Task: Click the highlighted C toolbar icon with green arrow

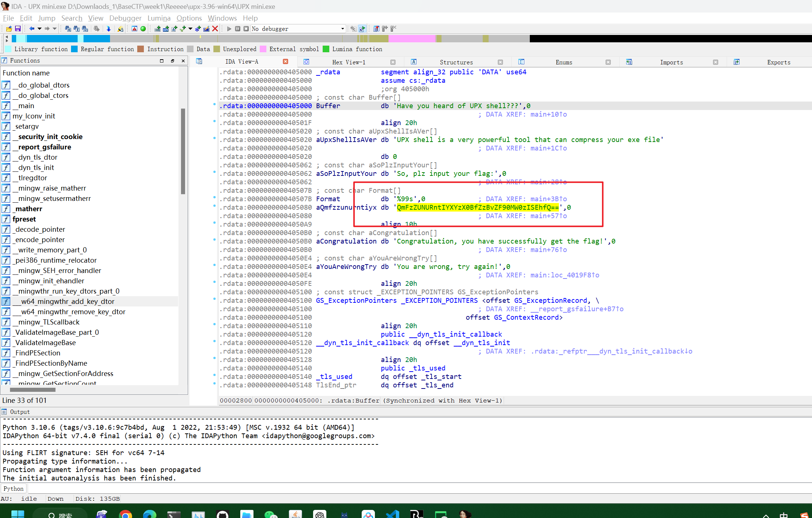Action: [x=362, y=29]
